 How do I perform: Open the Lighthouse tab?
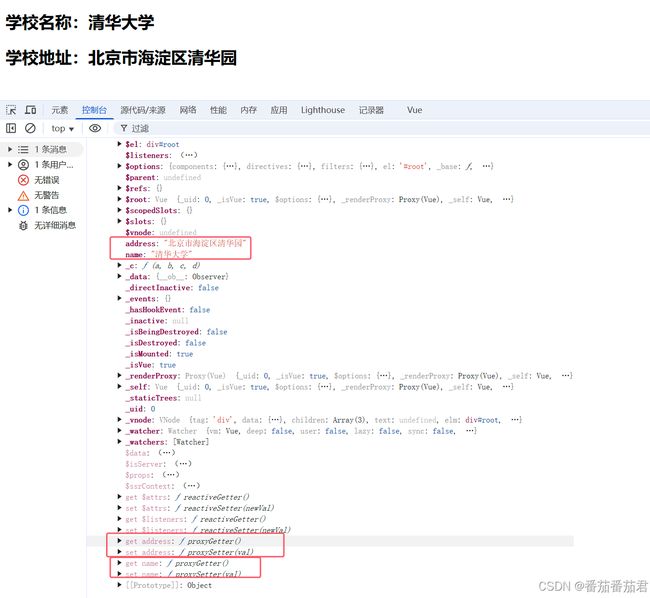tap(323, 110)
